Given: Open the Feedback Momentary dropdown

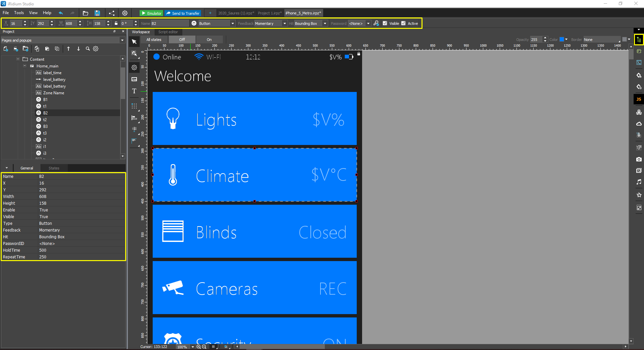Looking at the screenshot, I should tap(284, 23).
